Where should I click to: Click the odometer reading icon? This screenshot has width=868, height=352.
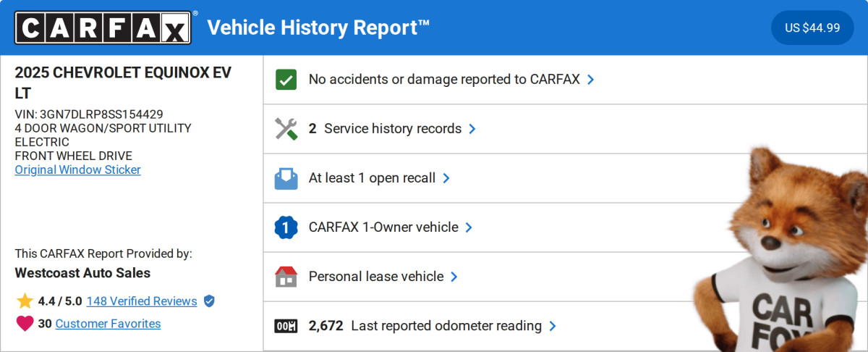pyautogui.click(x=286, y=326)
